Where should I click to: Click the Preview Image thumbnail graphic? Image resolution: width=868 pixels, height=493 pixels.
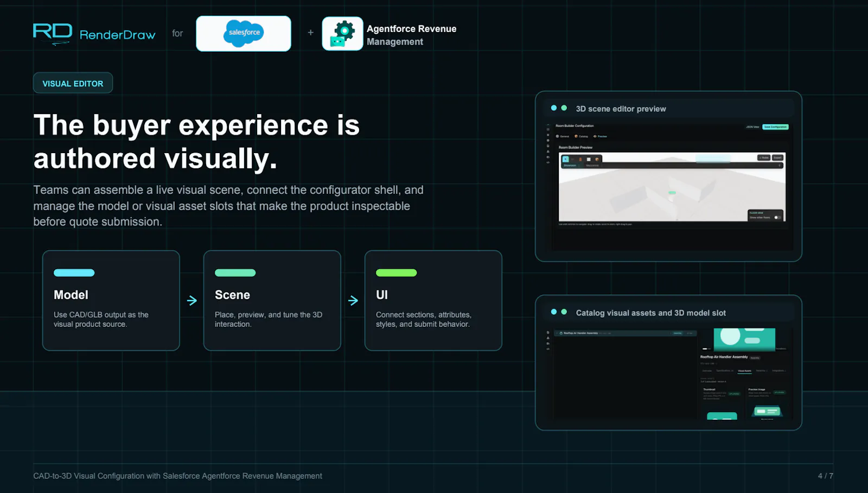pos(767,412)
